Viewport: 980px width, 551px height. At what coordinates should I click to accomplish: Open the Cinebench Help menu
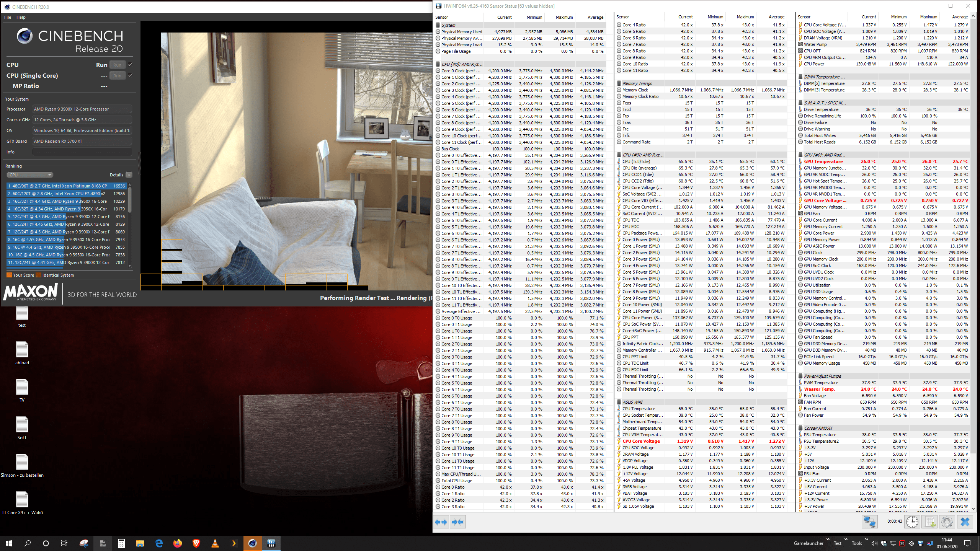(x=21, y=17)
